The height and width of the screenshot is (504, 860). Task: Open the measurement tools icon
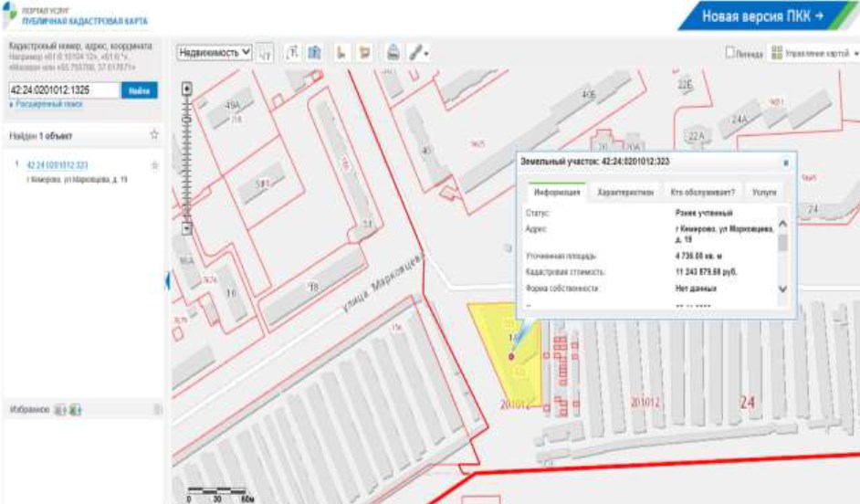[415, 53]
